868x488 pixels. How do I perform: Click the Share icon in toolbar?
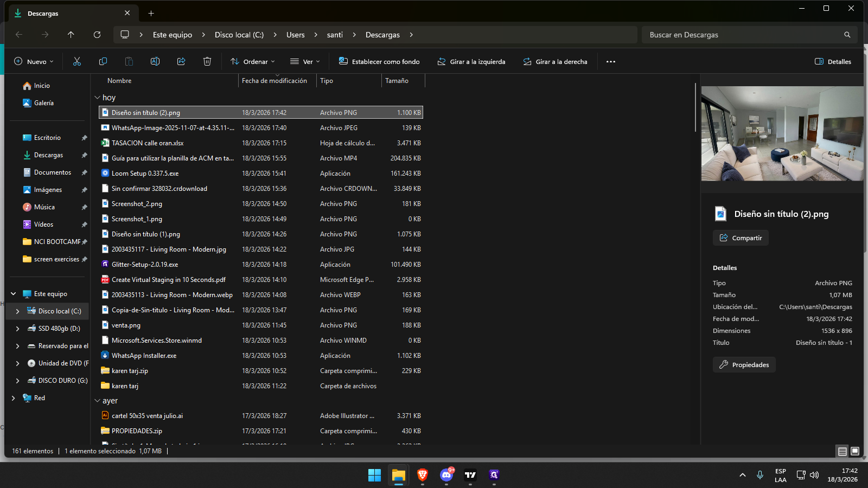181,62
